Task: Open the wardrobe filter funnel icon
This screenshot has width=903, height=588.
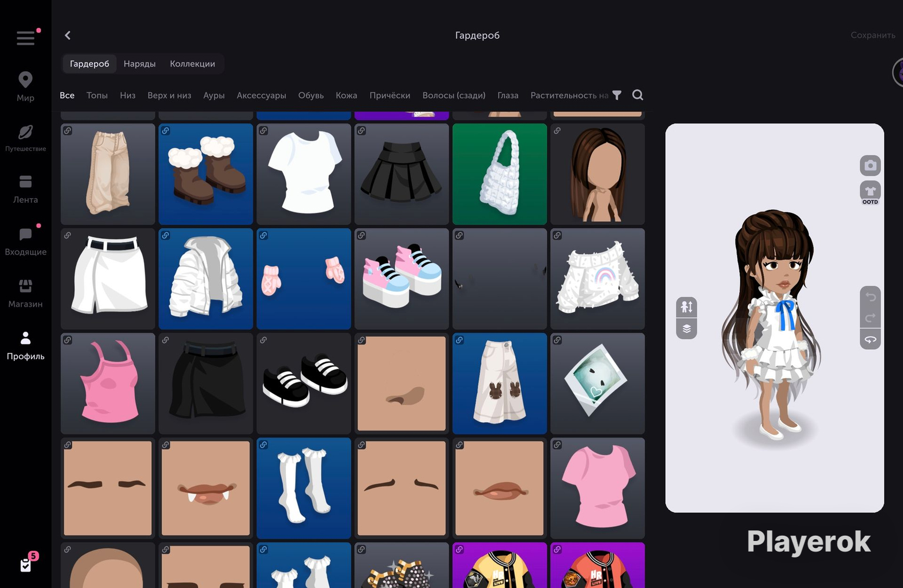Action: point(617,95)
